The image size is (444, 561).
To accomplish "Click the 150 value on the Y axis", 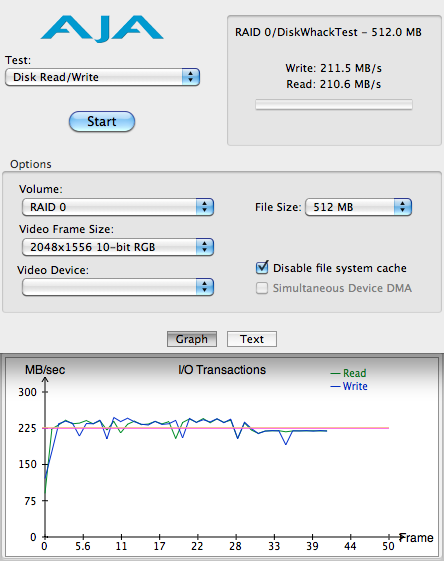I will pos(28,464).
